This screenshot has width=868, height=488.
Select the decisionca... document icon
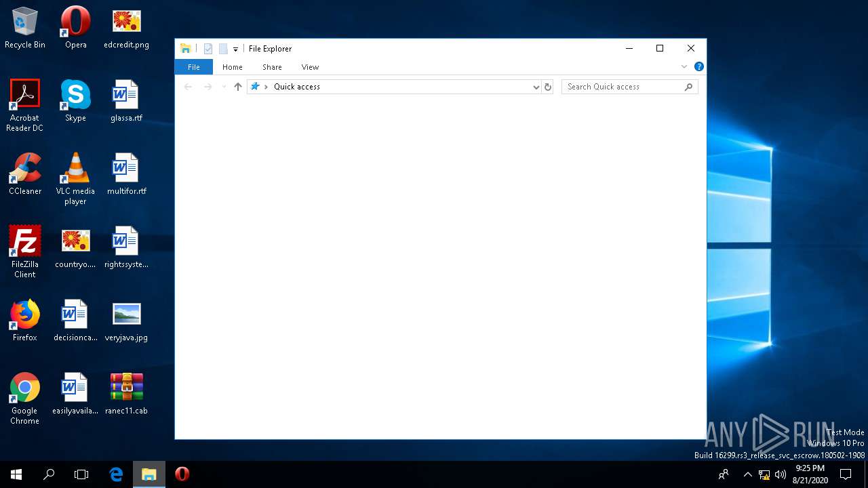click(75, 321)
